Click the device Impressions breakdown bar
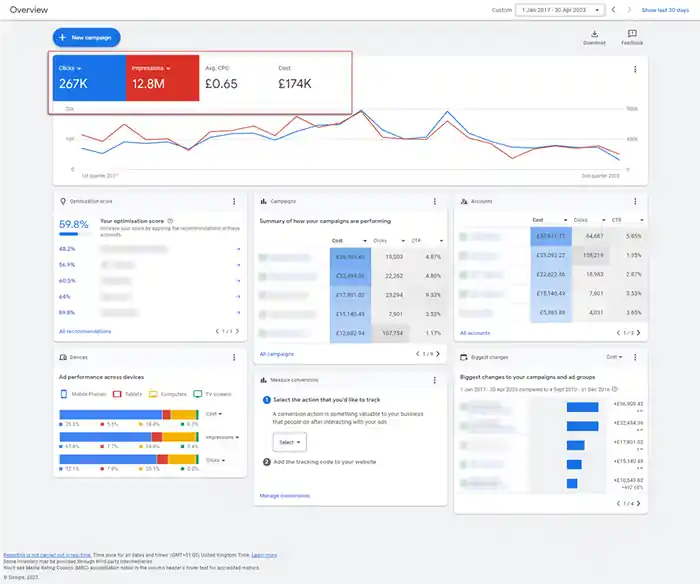Screen dimensions: 700x584 [x=129, y=437]
